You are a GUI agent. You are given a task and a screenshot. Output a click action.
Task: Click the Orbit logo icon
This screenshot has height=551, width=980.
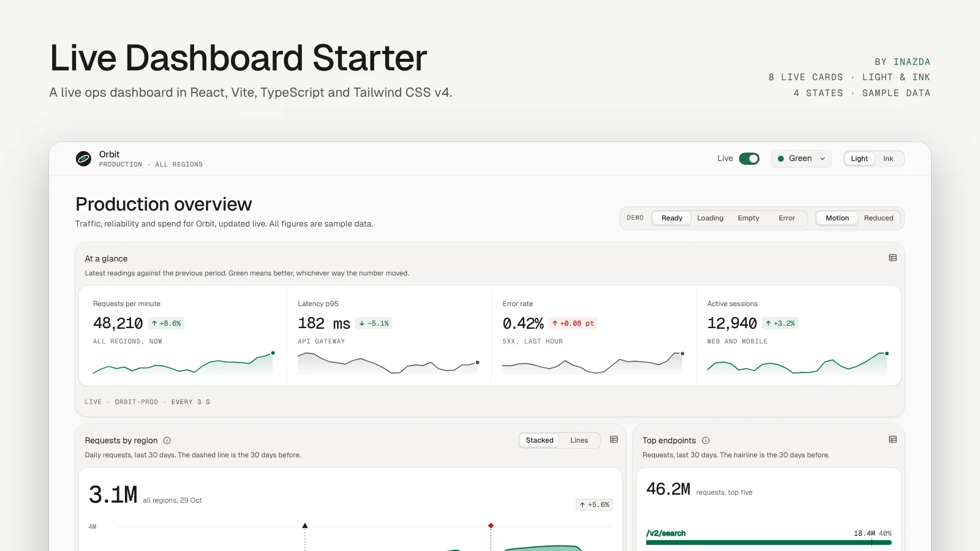[x=83, y=159]
